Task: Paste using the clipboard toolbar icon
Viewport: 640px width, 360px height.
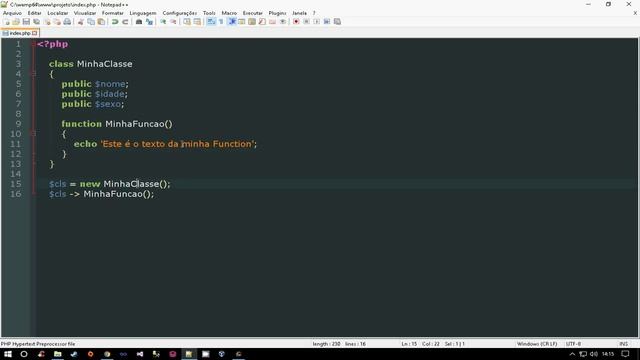Action: coord(101,22)
